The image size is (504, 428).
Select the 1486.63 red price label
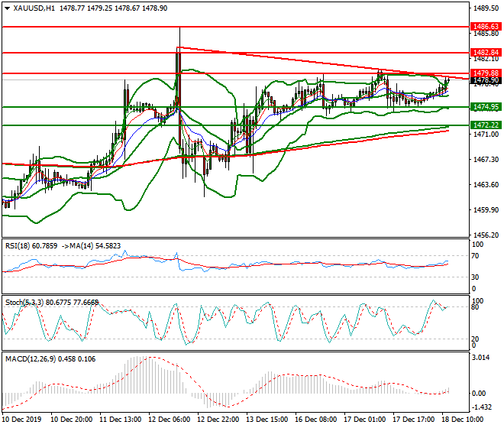tap(486, 27)
